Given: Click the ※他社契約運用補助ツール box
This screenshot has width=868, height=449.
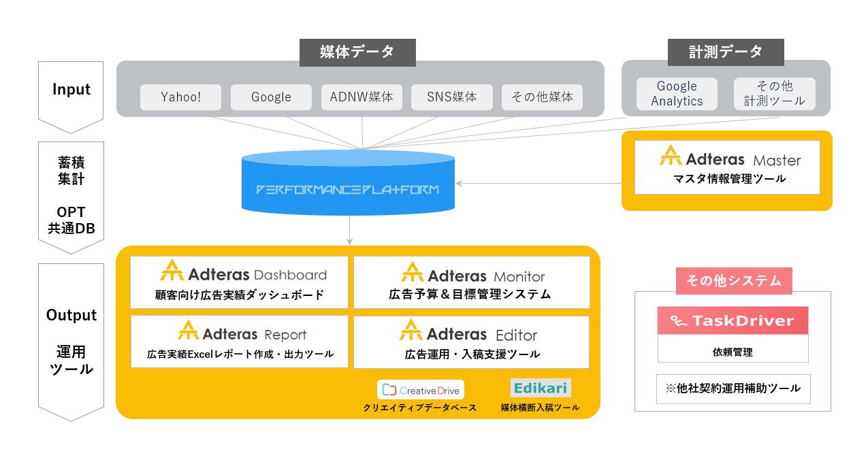Looking at the screenshot, I should pos(733,388).
